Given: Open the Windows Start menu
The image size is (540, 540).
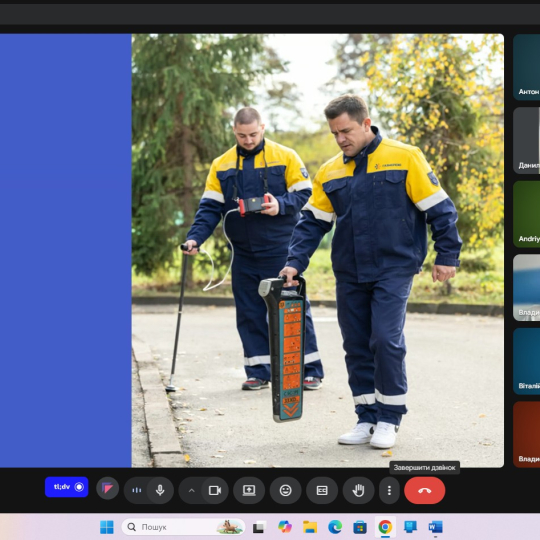Looking at the screenshot, I should (x=107, y=527).
